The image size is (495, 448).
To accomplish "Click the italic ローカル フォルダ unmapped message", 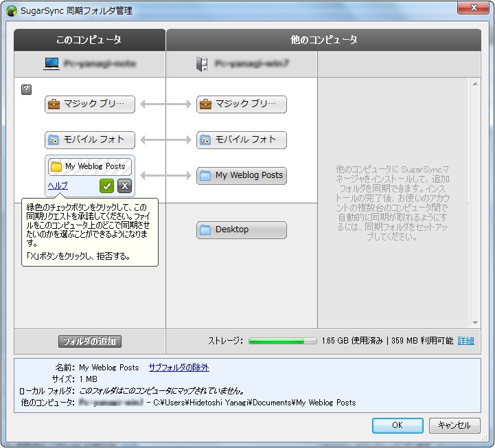I will (161, 391).
